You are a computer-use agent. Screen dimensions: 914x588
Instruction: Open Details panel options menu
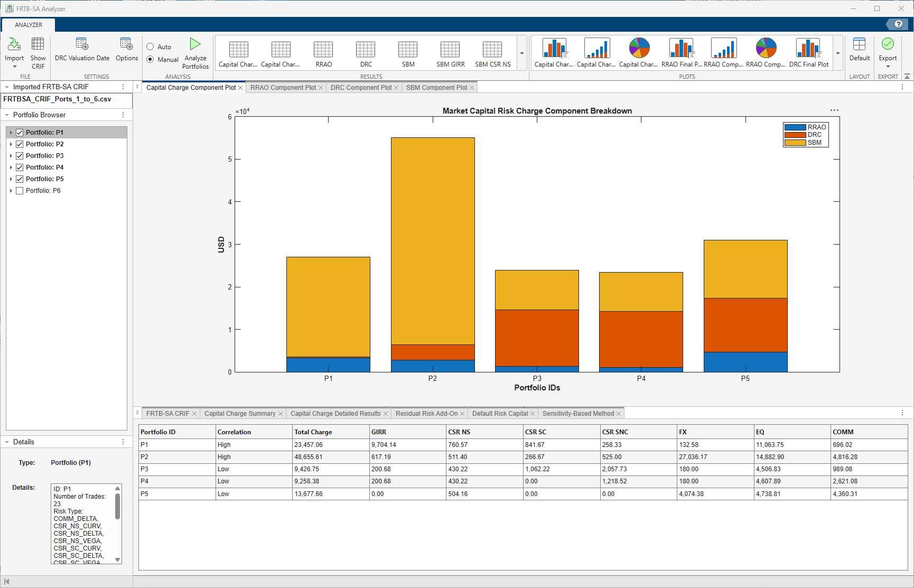tap(123, 442)
